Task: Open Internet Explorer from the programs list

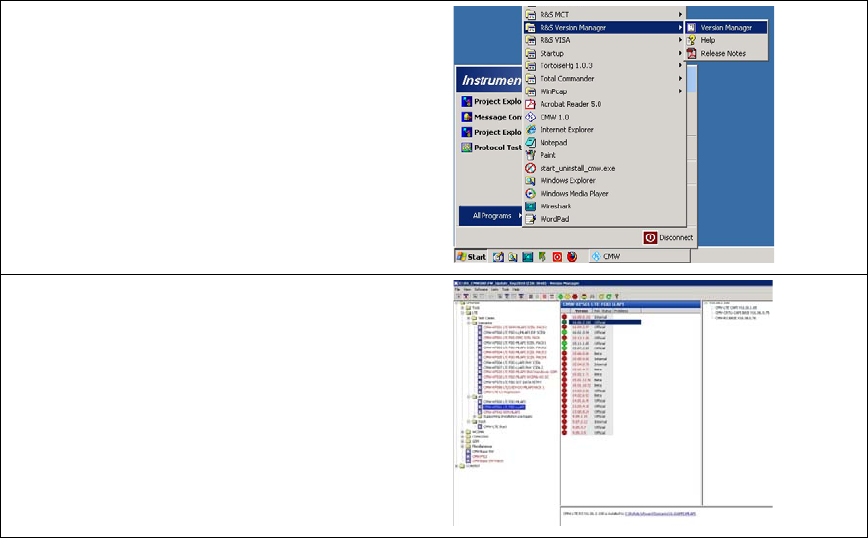Action: coord(604,130)
